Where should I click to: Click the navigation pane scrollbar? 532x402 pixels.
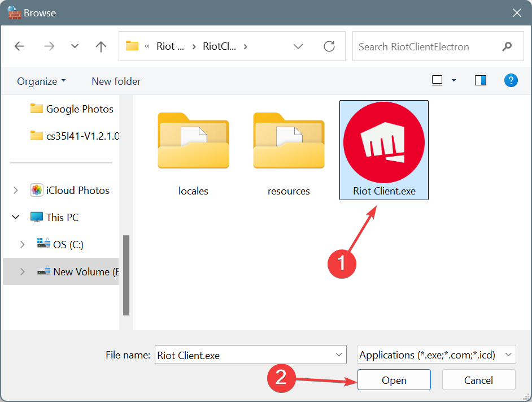[126, 275]
